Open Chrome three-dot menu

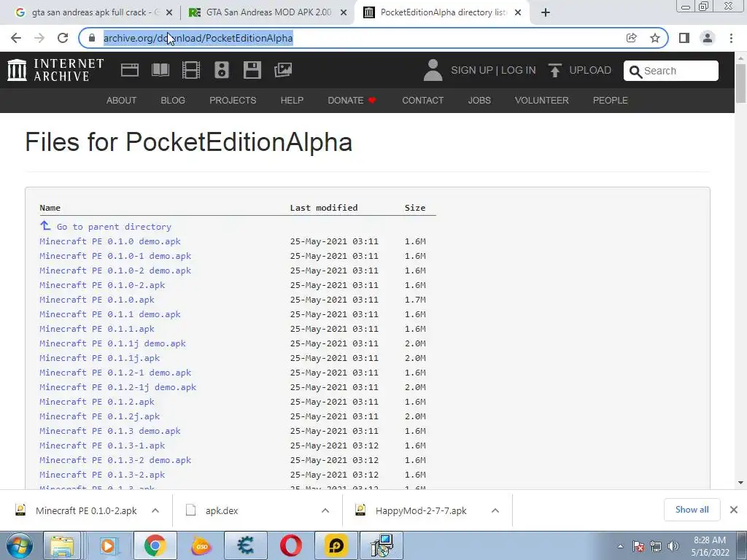[x=731, y=38]
